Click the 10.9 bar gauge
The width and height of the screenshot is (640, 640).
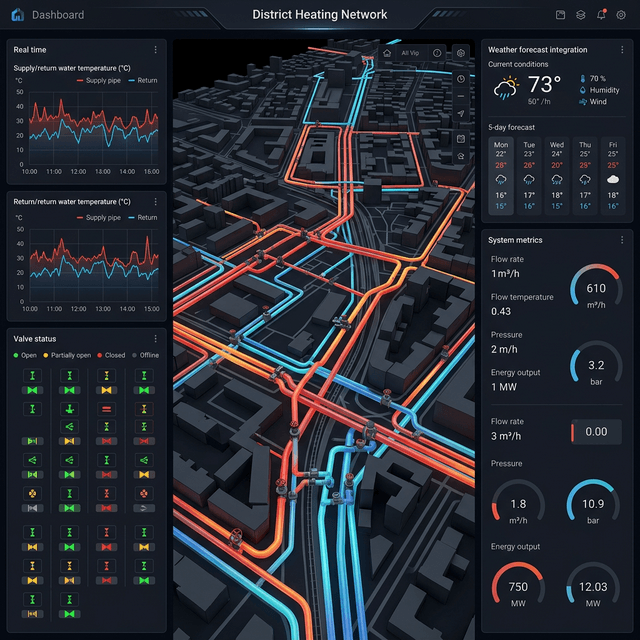[x=593, y=503]
